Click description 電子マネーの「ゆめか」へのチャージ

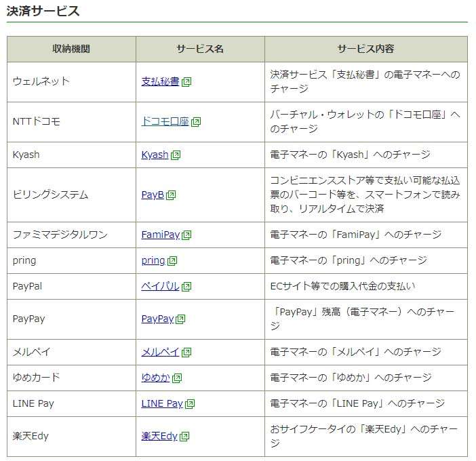click(351, 378)
